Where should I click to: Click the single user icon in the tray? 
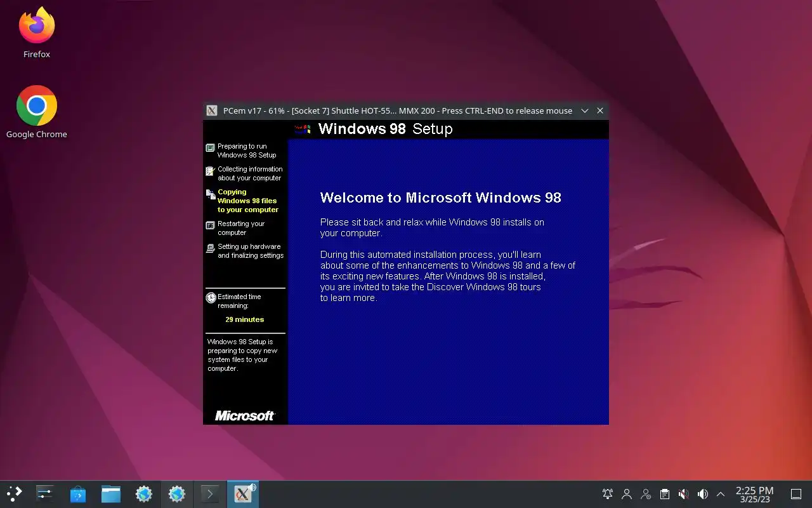(x=627, y=494)
